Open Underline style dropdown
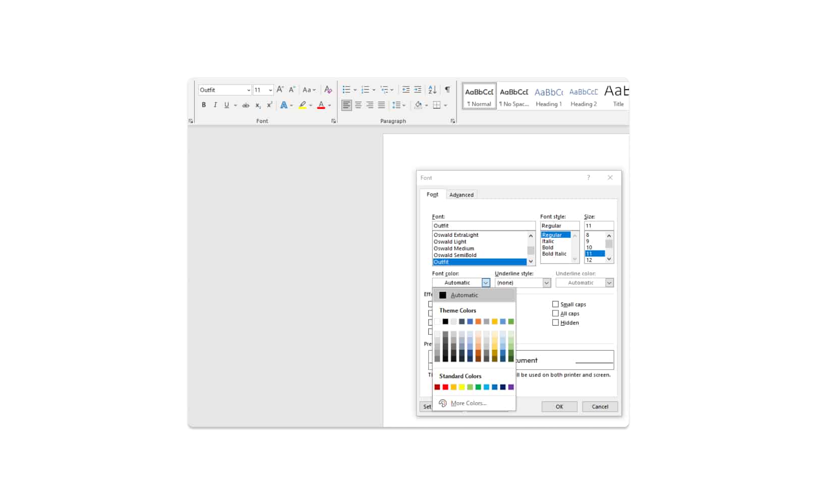Screen dimensions: 817x504 coord(547,283)
